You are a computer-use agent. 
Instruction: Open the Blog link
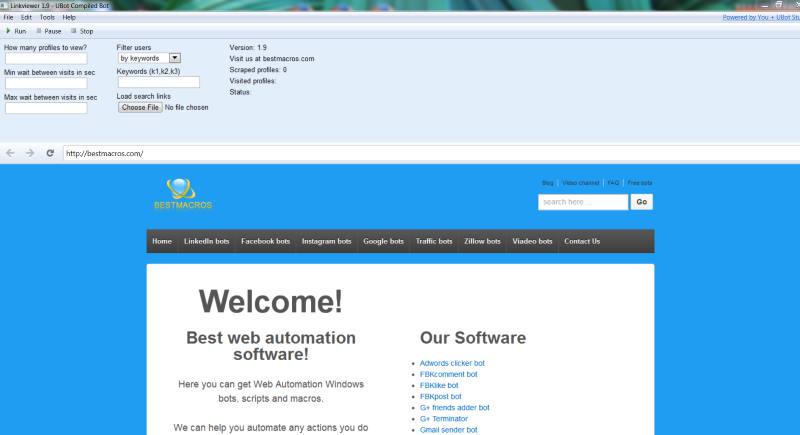(547, 183)
